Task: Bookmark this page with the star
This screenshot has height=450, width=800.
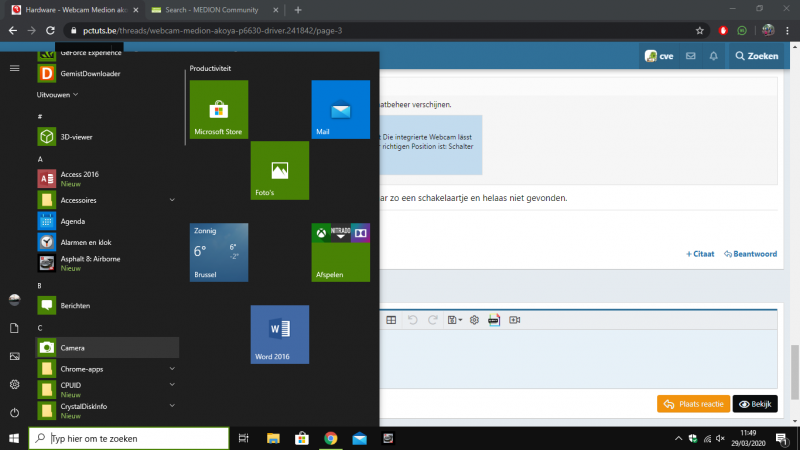Action: coord(699,31)
